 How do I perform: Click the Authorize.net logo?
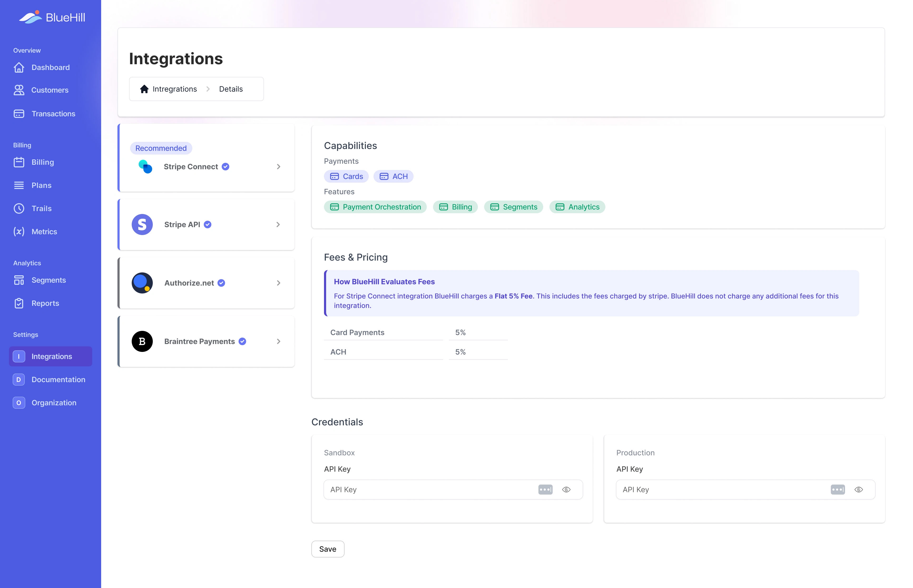[142, 283]
